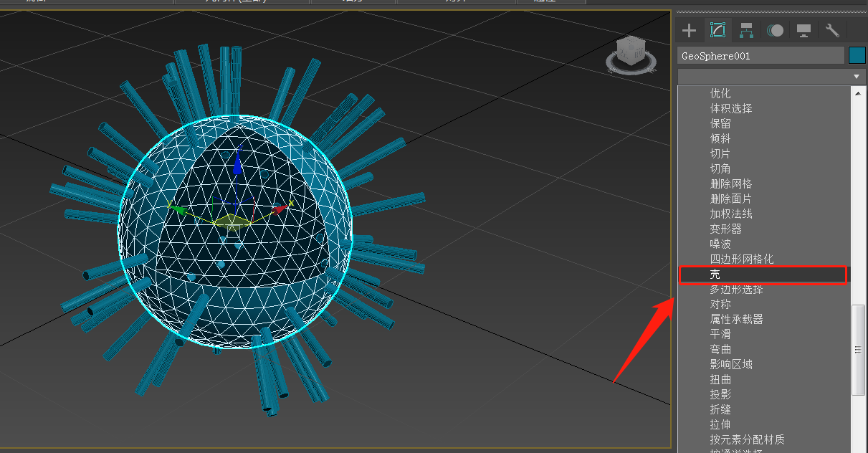Apply the 切角 modifier
This screenshot has width=868, height=453.
[x=720, y=168]
